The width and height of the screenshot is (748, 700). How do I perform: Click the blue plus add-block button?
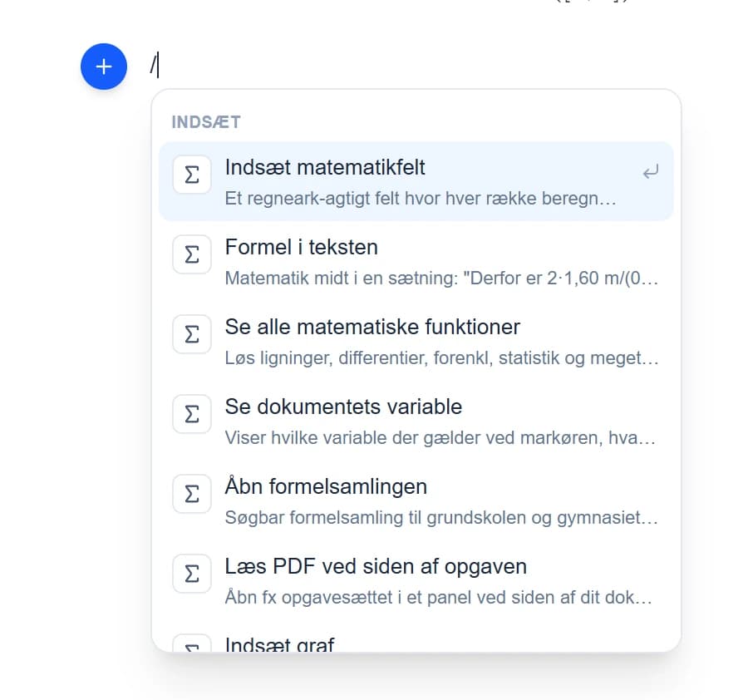(x=104, y=67)
